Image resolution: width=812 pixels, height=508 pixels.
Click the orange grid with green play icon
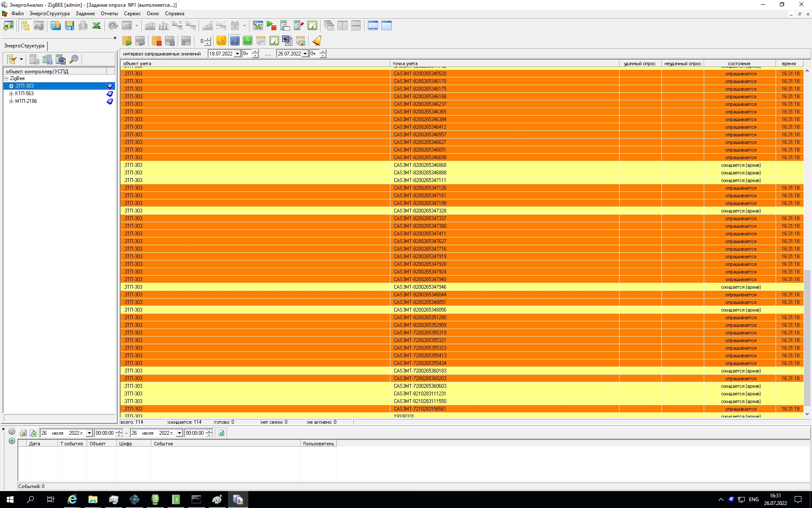pyautogui.click(x=127, y=41)
